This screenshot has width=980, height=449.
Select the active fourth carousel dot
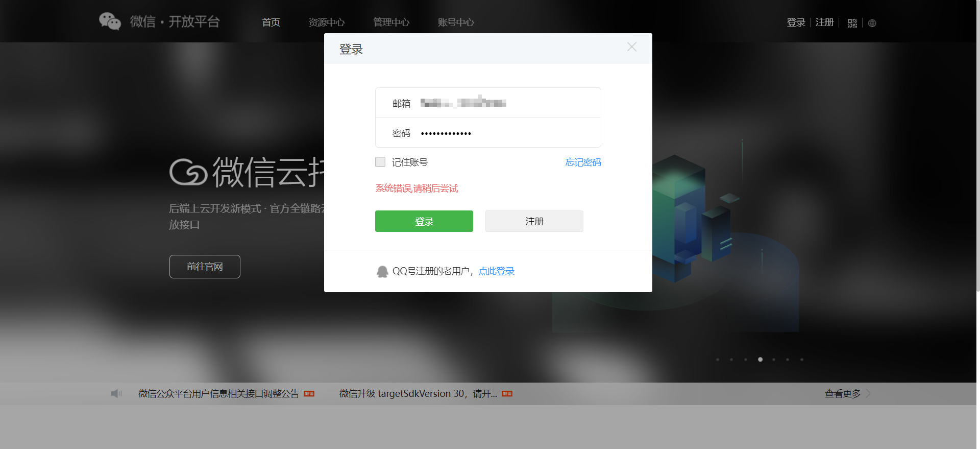pos(760,360)
